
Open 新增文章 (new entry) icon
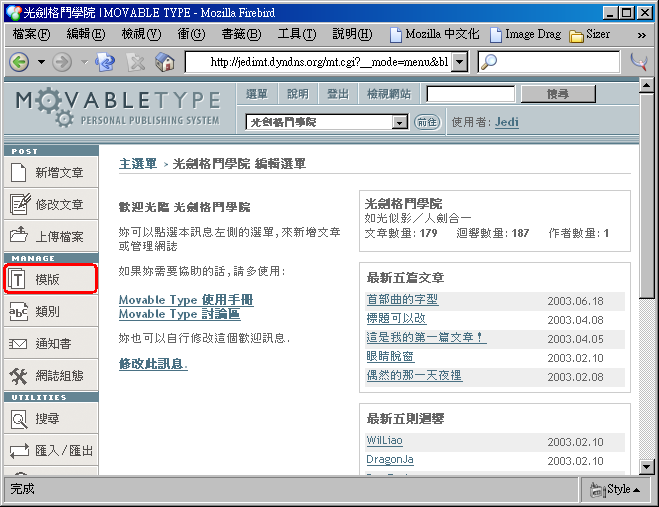18,172
